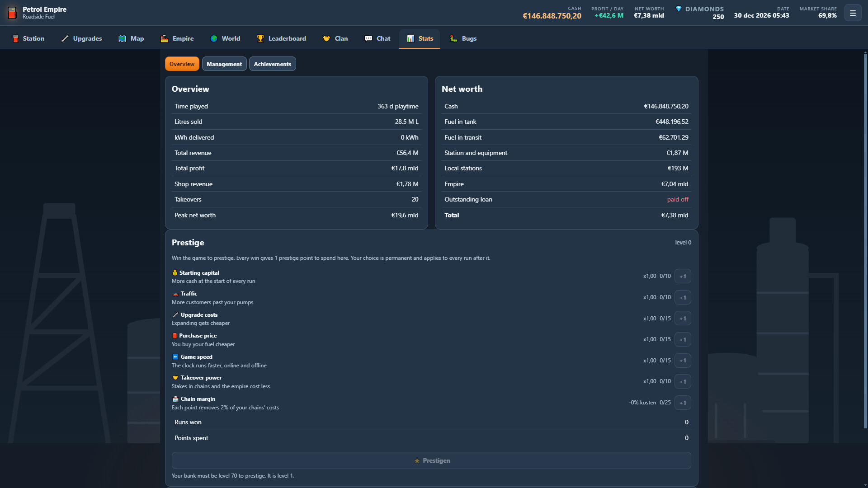Open the Leaderboard page

[x=281, y=38]
